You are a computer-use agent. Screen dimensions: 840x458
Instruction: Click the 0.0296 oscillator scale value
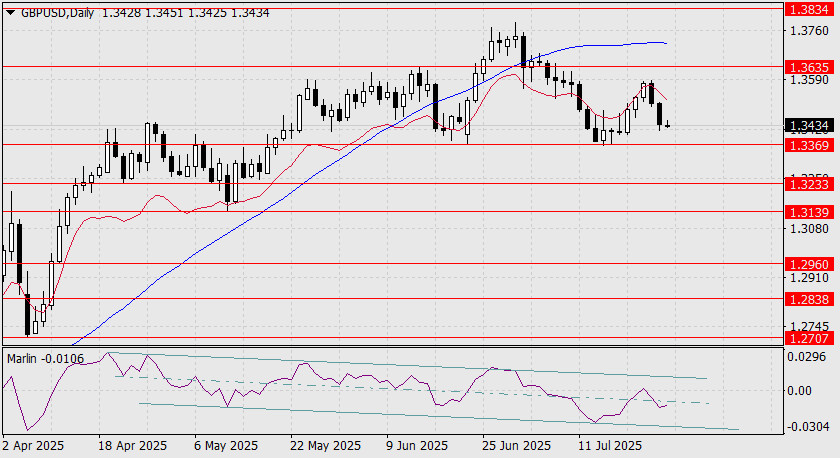[808, 356]
